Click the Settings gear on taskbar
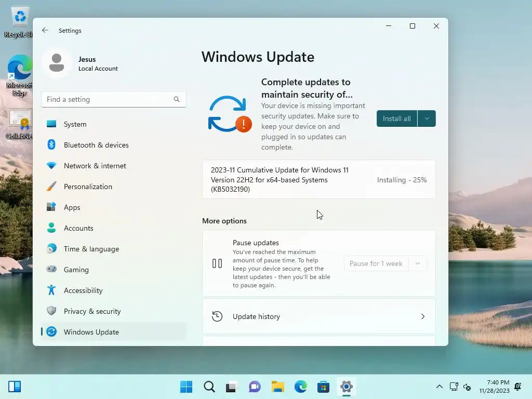 347,387
